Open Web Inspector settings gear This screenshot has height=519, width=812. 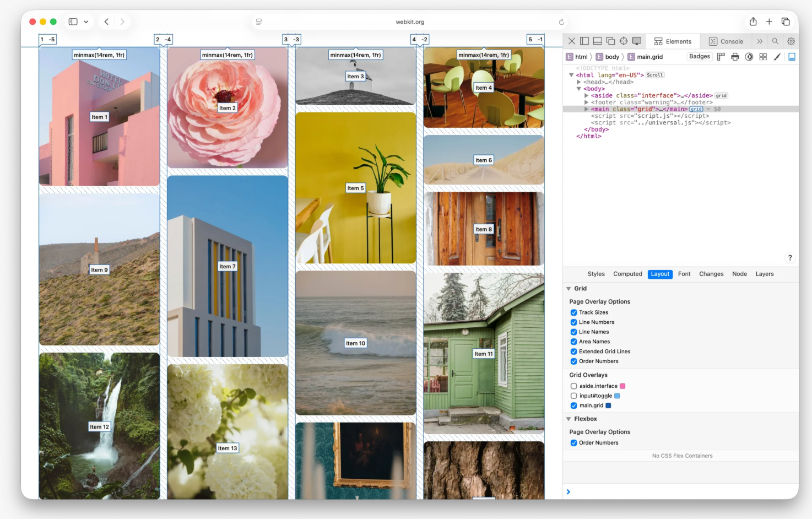click(791, 41)
